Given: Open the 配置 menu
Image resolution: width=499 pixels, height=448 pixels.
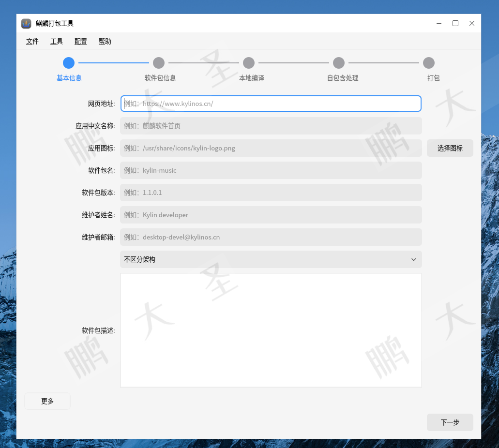Looking at the screenshot, I should (x=81, y=42).
